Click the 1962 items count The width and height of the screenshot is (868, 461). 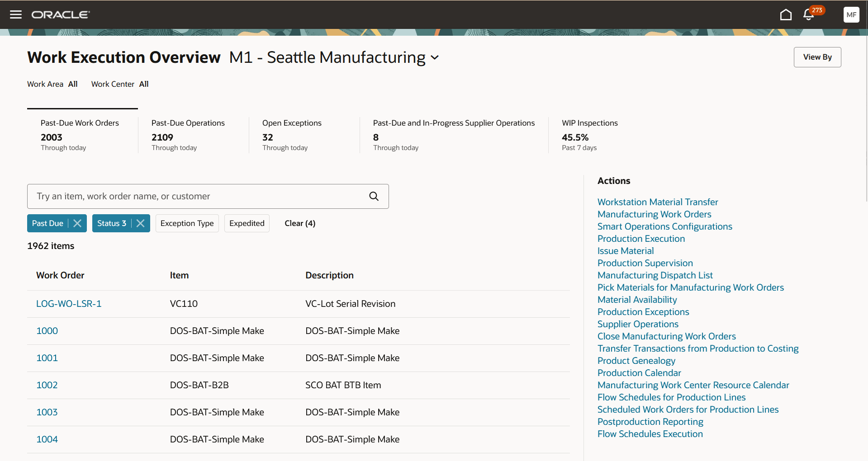[51, 246]
